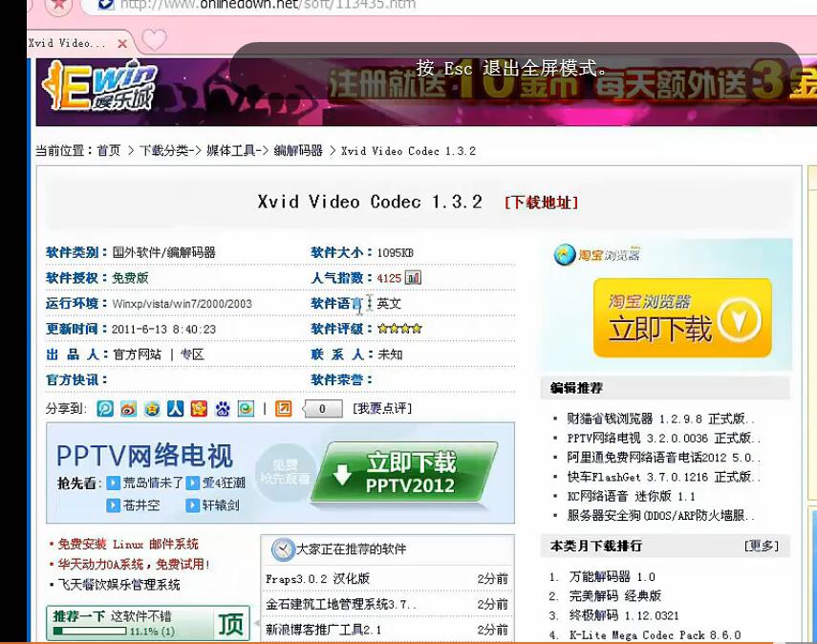Click the Taobao browser globe logo
This screenshot has width=817, height=644.
[565, 255]
